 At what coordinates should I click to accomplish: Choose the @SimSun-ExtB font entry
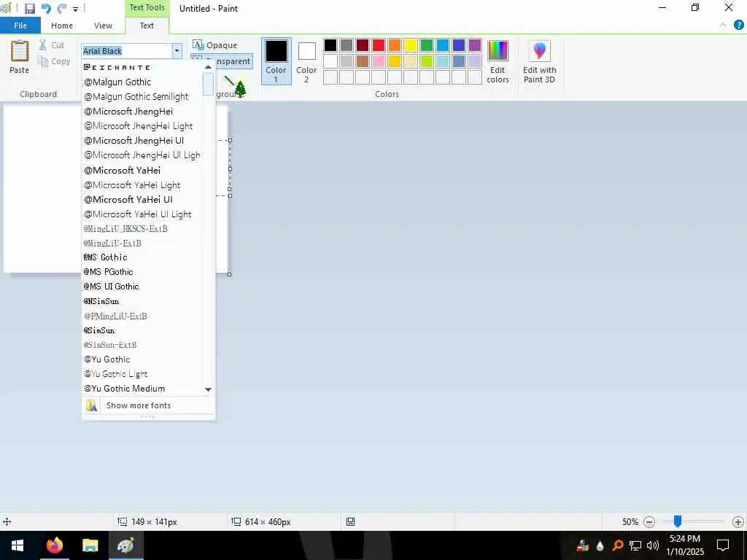(x=142, y=345)
